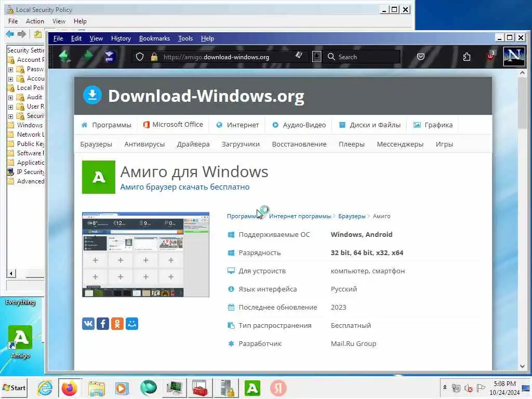Switch to Firefox in the taskbar
Image resolution: width=532 pixels, height=399 pixels.
70,388
